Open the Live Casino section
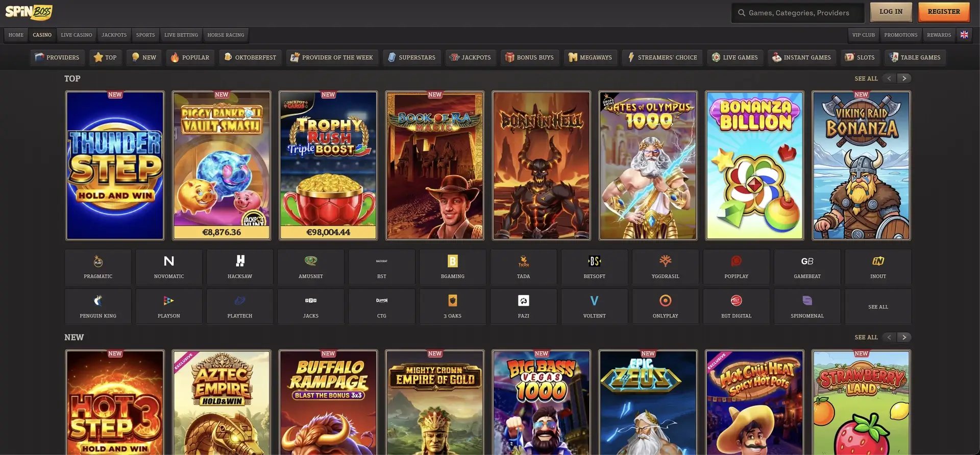Viewport: 980px width, 455px height. (x=77, y=35)
